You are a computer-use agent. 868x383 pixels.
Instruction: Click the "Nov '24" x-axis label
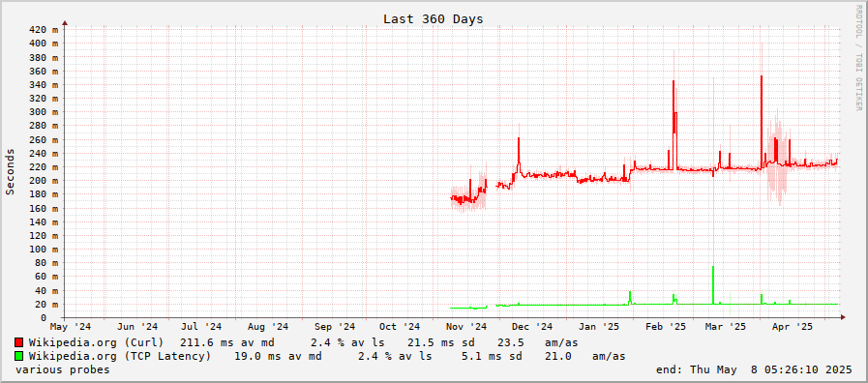(465, 327)
